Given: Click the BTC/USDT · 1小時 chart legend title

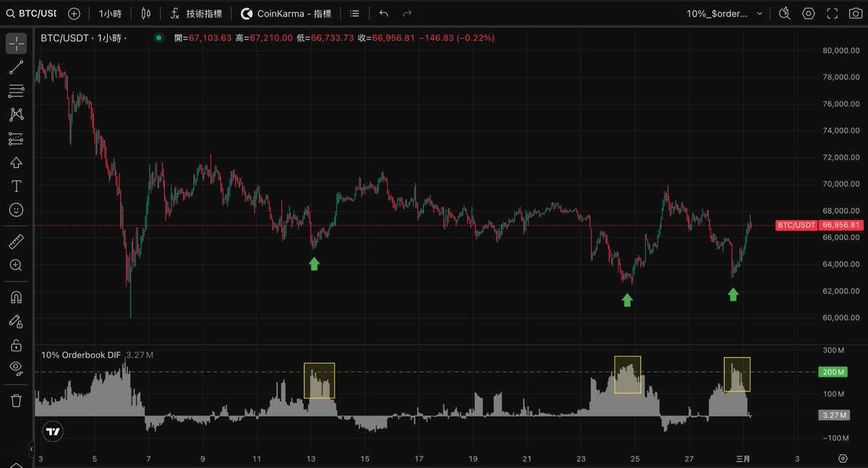Looking at the screenshot, I should point(84,38).
